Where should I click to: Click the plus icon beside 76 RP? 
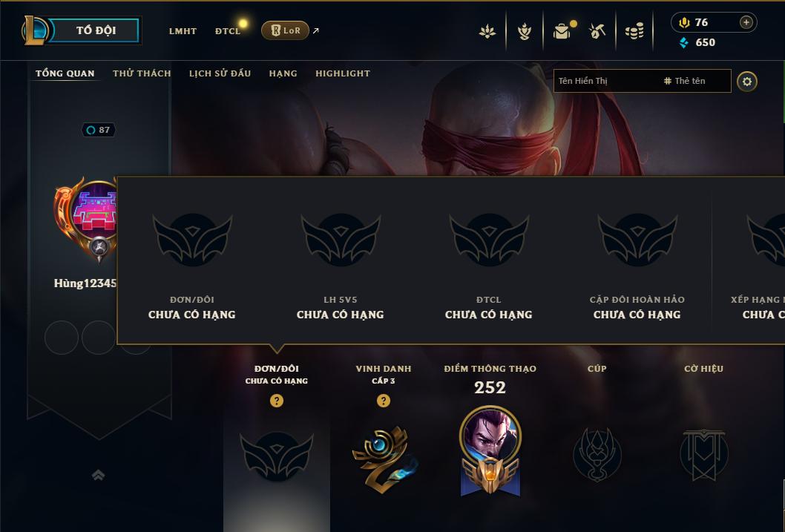coord(746,22)
